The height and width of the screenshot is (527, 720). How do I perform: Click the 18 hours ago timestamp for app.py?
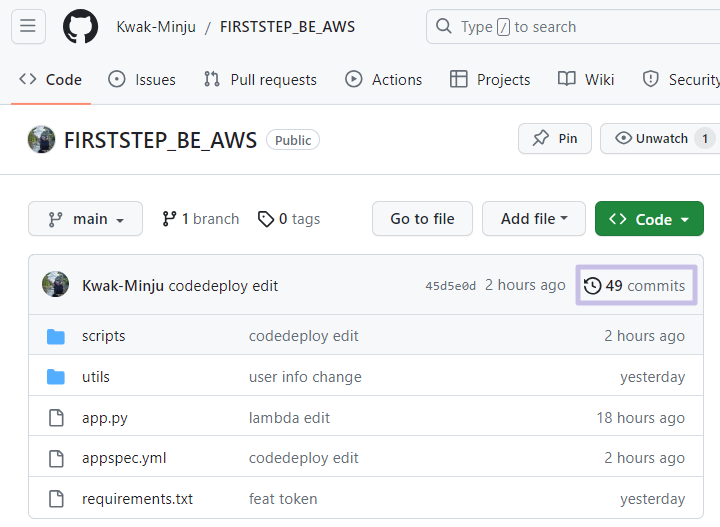point(641,418)
